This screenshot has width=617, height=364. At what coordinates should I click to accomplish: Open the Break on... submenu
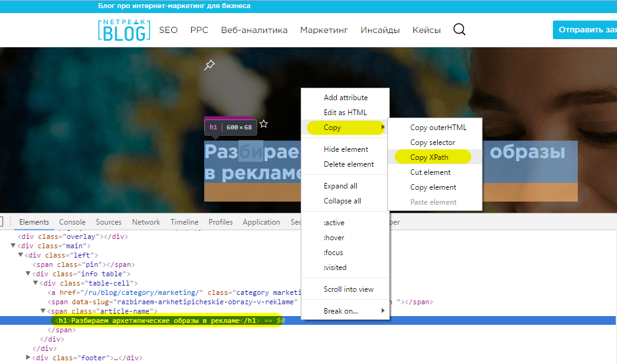tap(346, 311)
